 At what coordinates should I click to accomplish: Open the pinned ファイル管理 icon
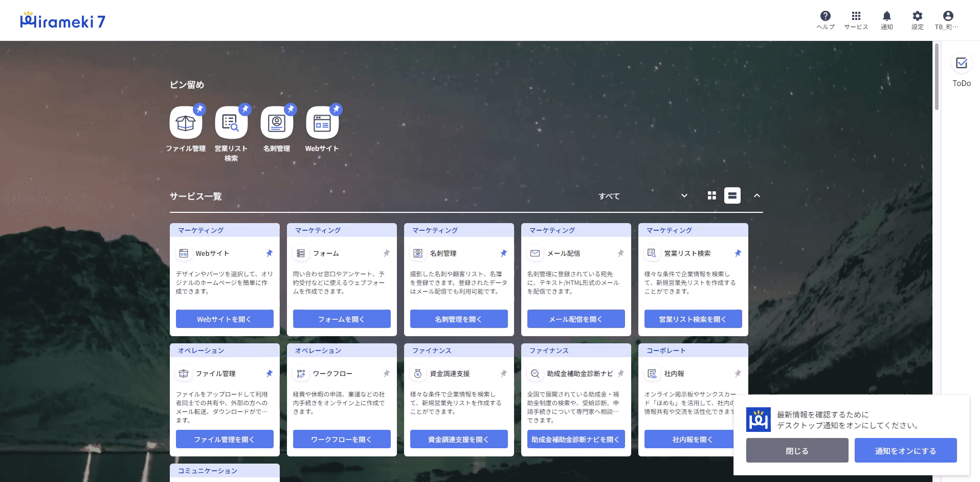click(x=186, y=123)
